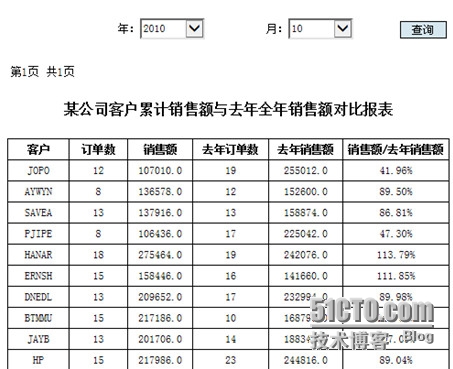The width and height of the screenshot is (453, 369).
Task: Click sales value 201706.0
Action: point(160,339)
